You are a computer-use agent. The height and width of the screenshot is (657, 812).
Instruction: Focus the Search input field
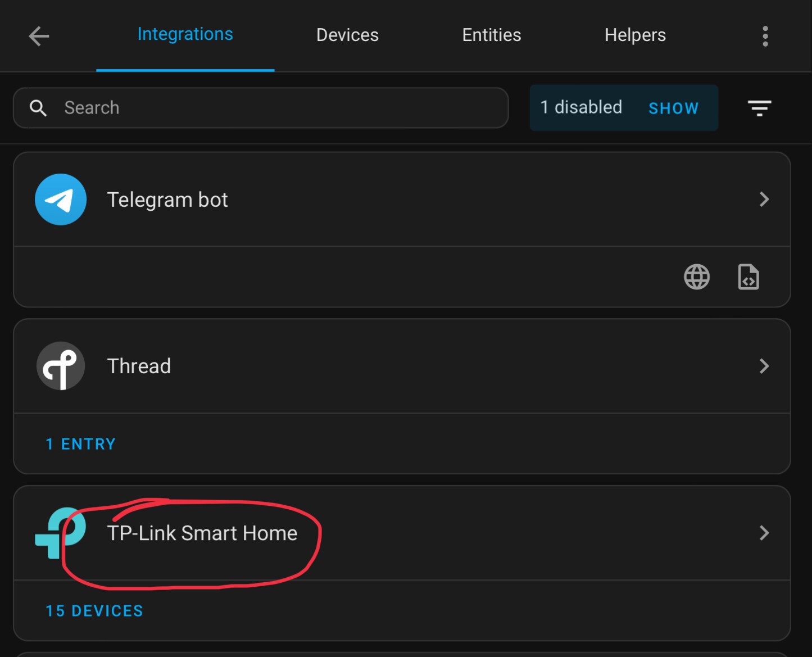point(261,108)
